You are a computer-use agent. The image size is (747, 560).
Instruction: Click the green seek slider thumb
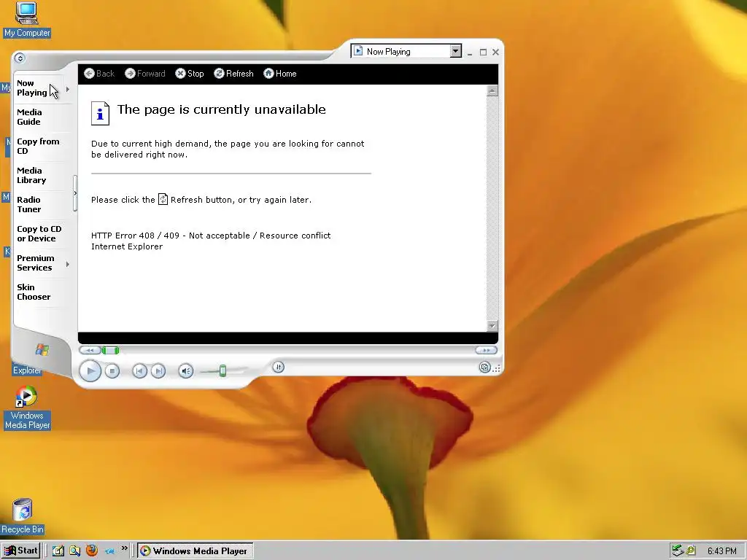pyautogui.click(x=111, y=351)
